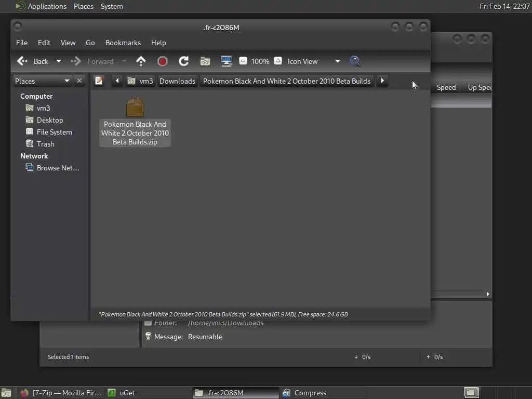Image resolution: width=532 pixels, height=399 pixels.
Task: Switch to 7-Zip Mozilla Firefox taskbar entry
Action: tap(61, 393)
